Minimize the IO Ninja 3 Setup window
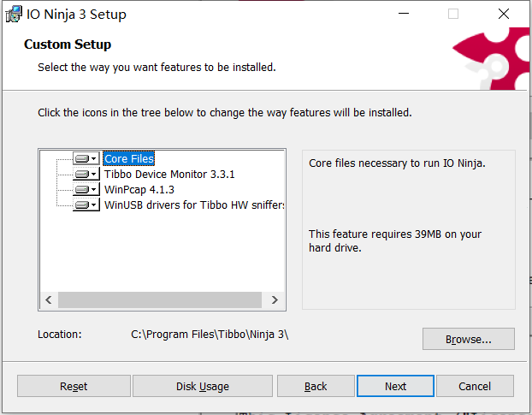Image resolution: width=532 pixels, height=415 pixels. point(404,14)
